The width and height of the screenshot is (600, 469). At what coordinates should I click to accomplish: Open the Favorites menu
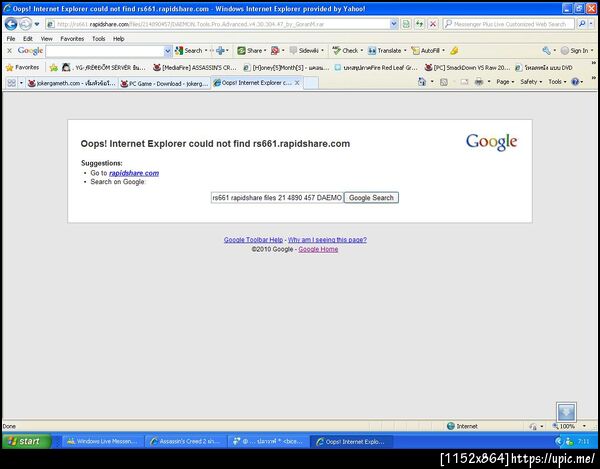click(x=72, y=39)
